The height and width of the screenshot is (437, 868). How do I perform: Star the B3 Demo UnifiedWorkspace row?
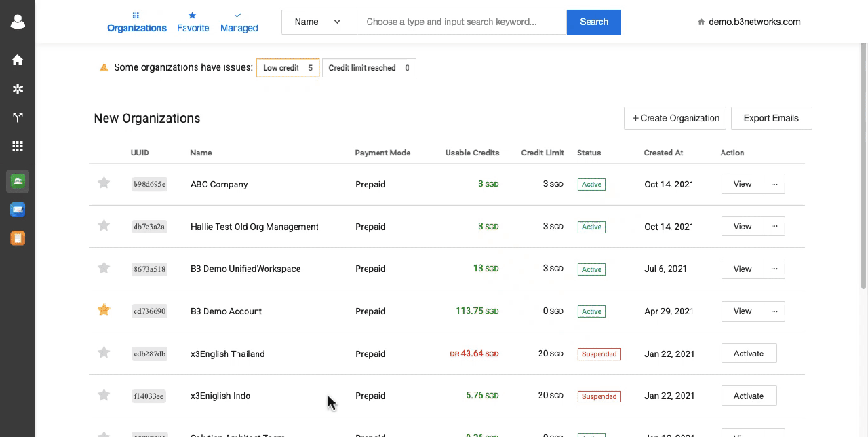[104, 268]
